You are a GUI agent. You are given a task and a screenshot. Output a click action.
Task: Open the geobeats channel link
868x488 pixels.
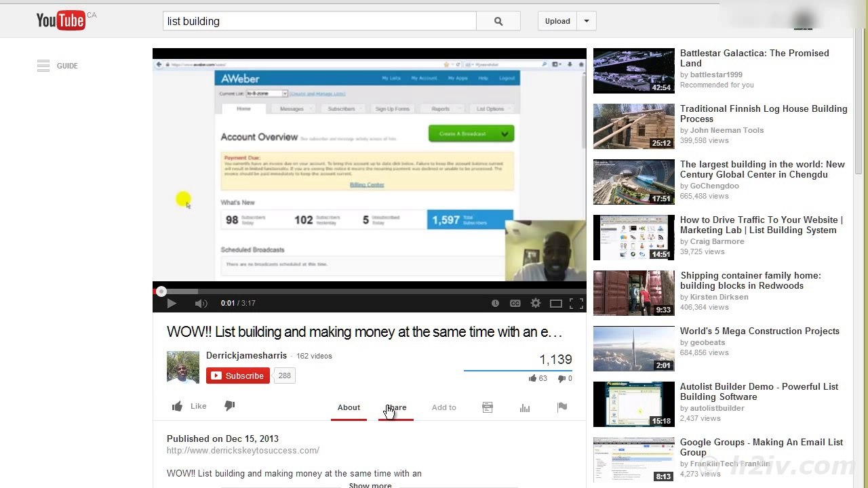tap(708, 342)
